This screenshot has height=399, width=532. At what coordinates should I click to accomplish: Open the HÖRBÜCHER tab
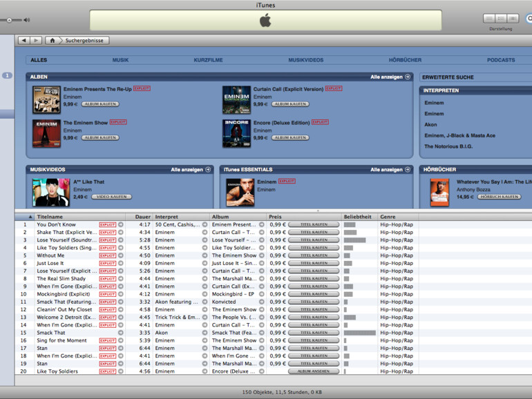(405, 60)
